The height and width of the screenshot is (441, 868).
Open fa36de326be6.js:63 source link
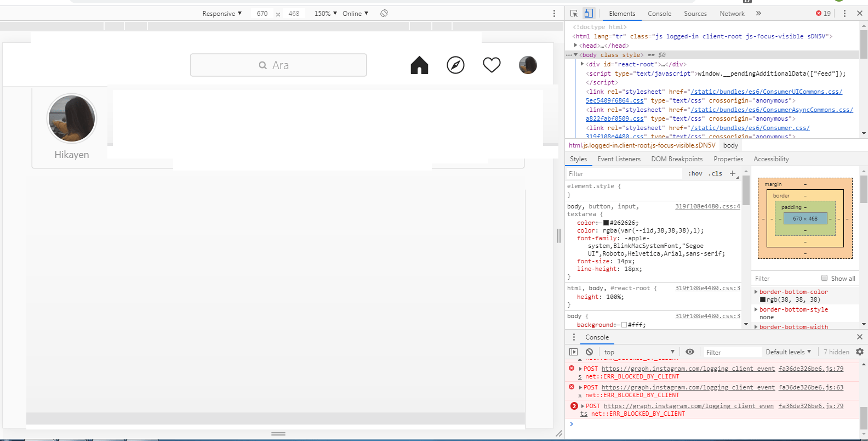(x=811, y=387)
